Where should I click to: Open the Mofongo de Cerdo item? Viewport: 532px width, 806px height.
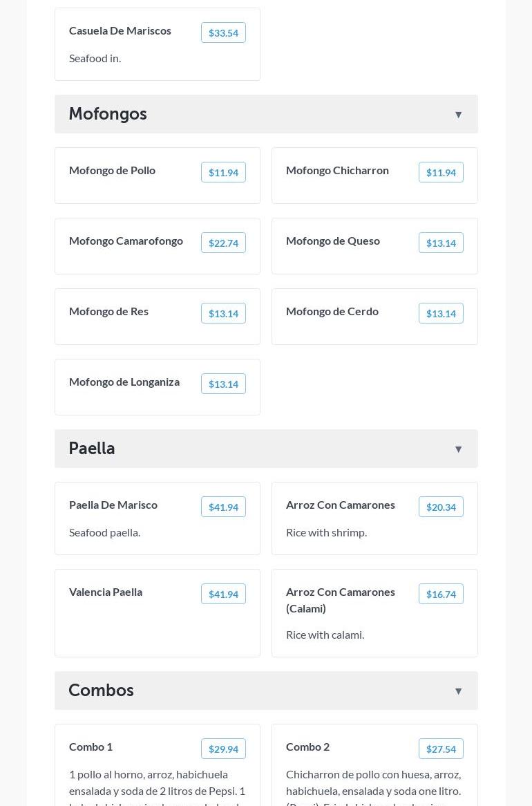point(332,311)
